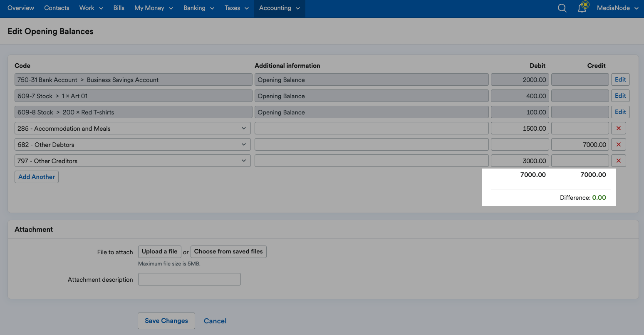Edit the 200 × Red T-shirts row
The height and width of the screenshot is (335, 644).
[x=620, y=112]
